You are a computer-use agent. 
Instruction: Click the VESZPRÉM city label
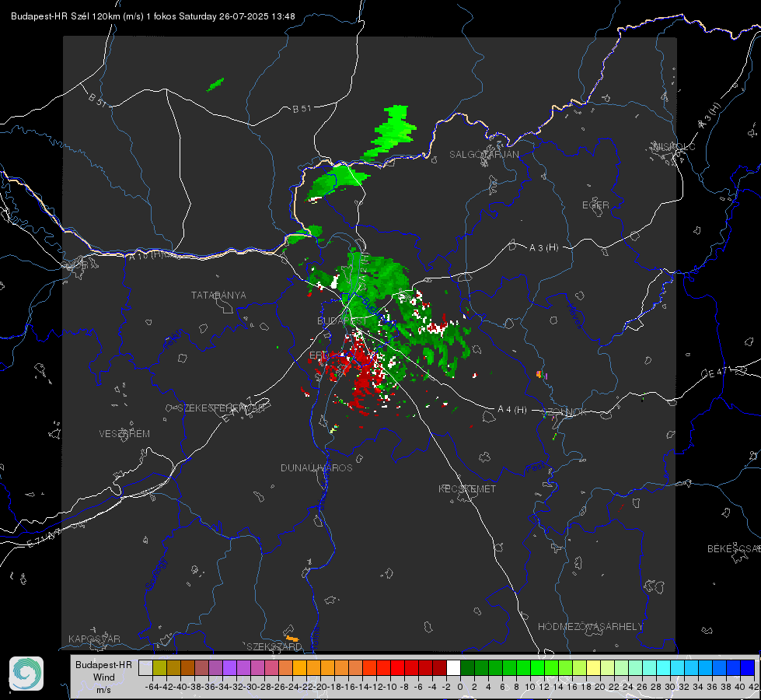pos(124,434)
